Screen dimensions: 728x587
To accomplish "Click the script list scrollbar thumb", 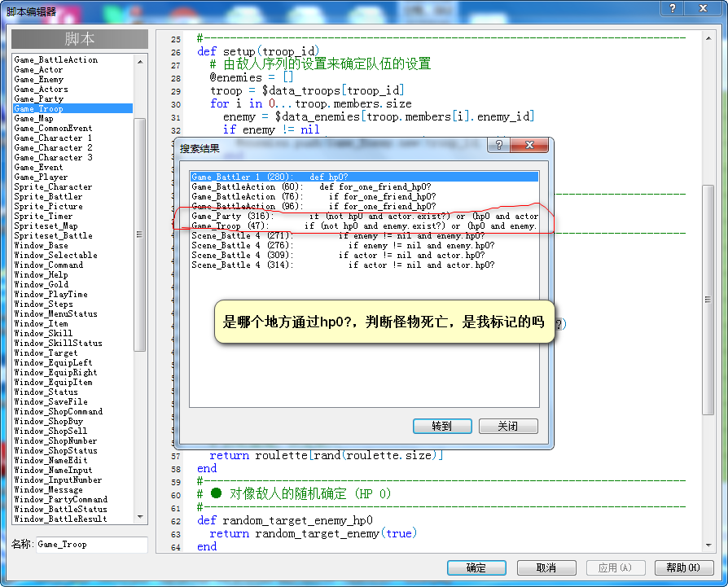I will pyautogui.click(x=140, y=234).
